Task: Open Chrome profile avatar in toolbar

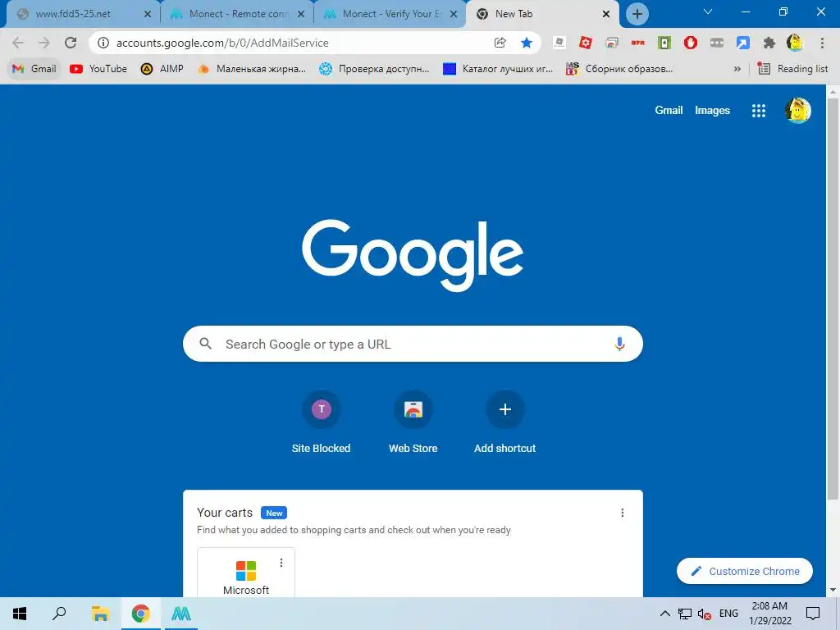Action: click(795, 43)
